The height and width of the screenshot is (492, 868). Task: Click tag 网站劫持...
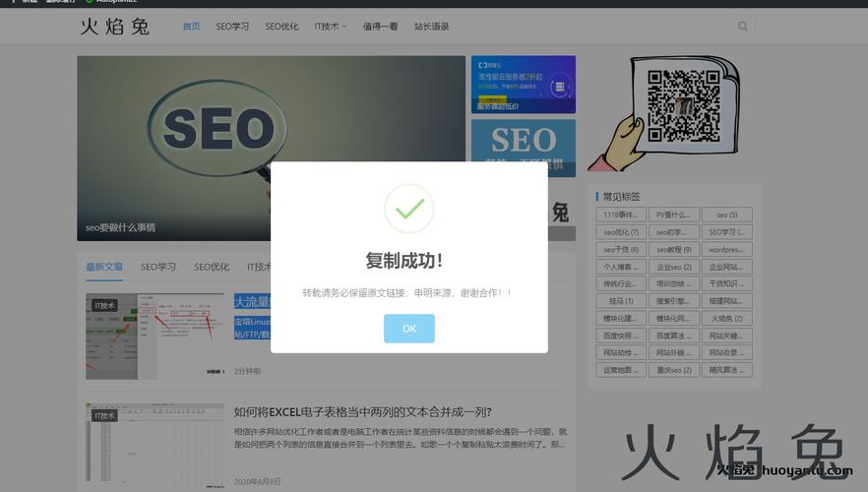pyautogui.click(x=621, y=352)
